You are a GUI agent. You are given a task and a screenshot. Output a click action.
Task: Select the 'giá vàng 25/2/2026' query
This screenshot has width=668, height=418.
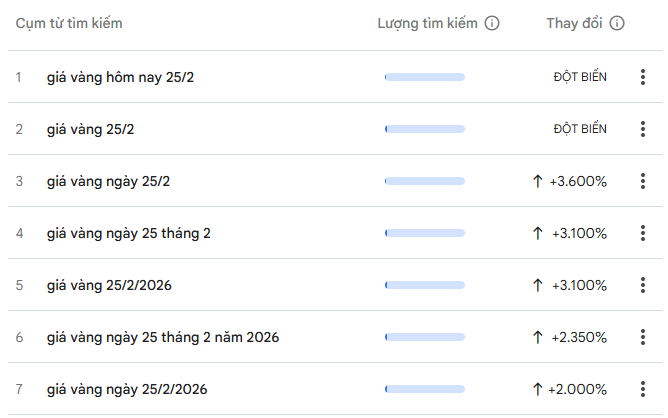click(109, 285)
